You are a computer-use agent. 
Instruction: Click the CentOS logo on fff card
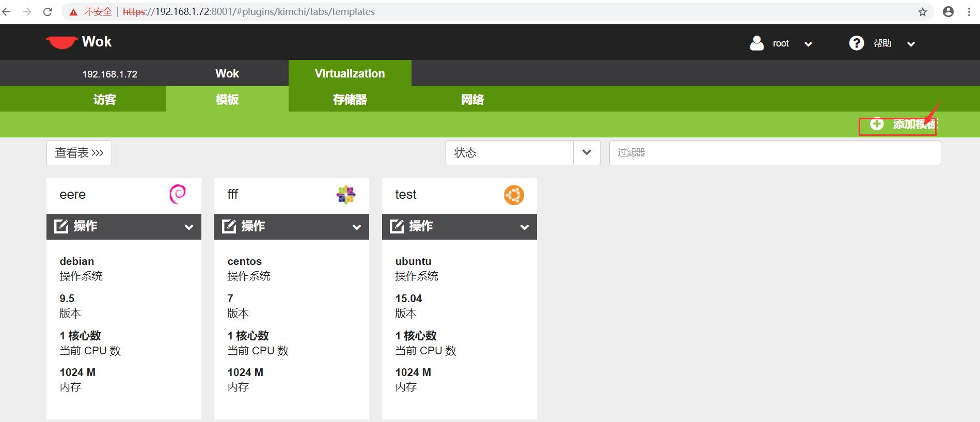pyautogui.click(x=346, y=195)
